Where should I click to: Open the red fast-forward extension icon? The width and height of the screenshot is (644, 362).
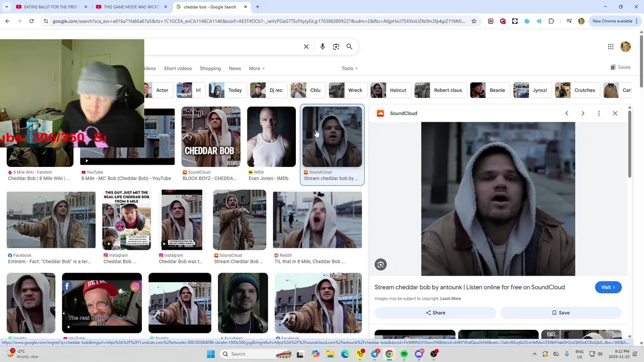[x=491, y=21]
